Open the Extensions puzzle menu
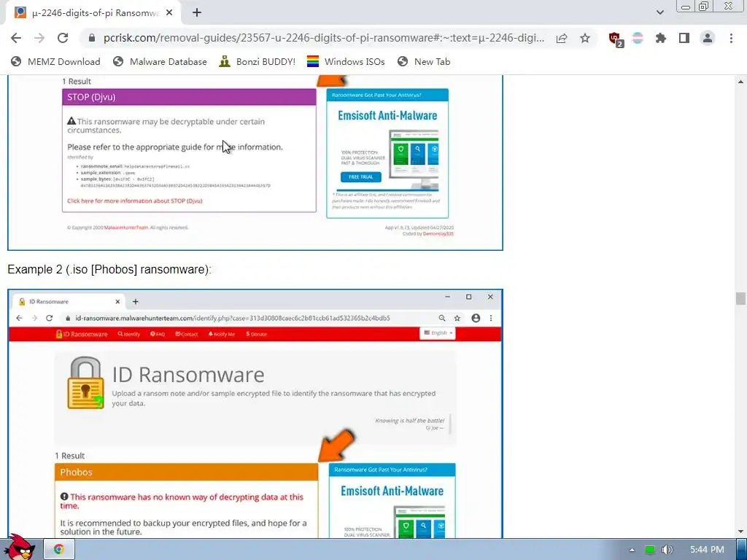Image resolution: width=747 pixels, height=560 pixels. tap(661, 38)
